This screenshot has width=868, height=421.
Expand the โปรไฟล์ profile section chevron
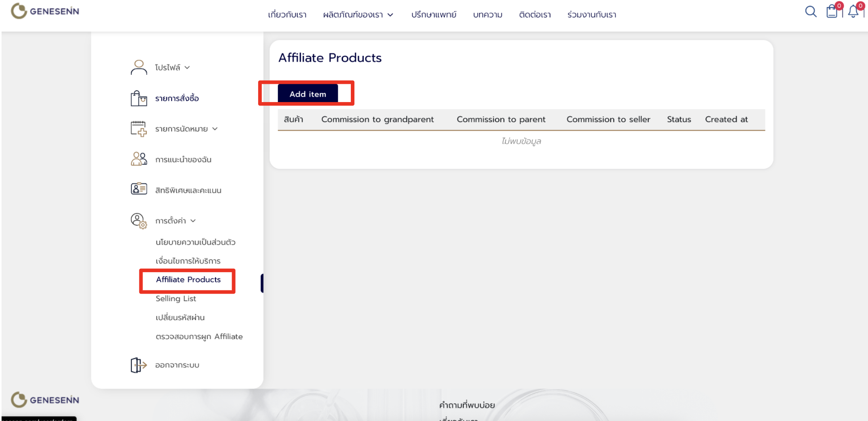(x=187, y=68)
